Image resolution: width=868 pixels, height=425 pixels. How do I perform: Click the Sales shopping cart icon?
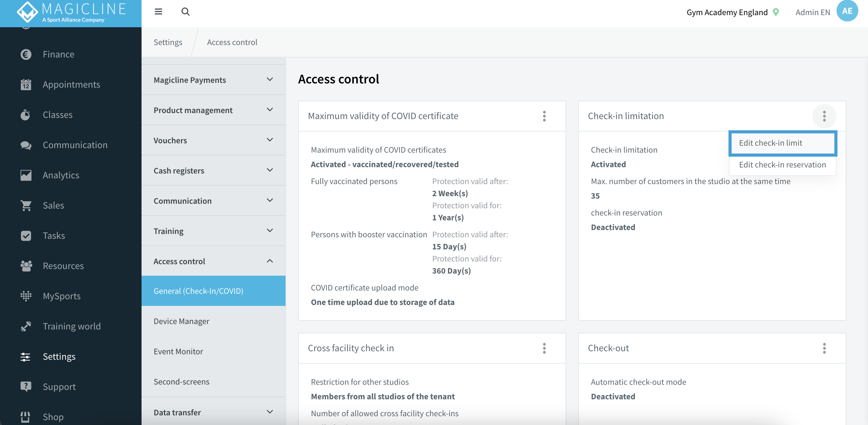(26, 206)
